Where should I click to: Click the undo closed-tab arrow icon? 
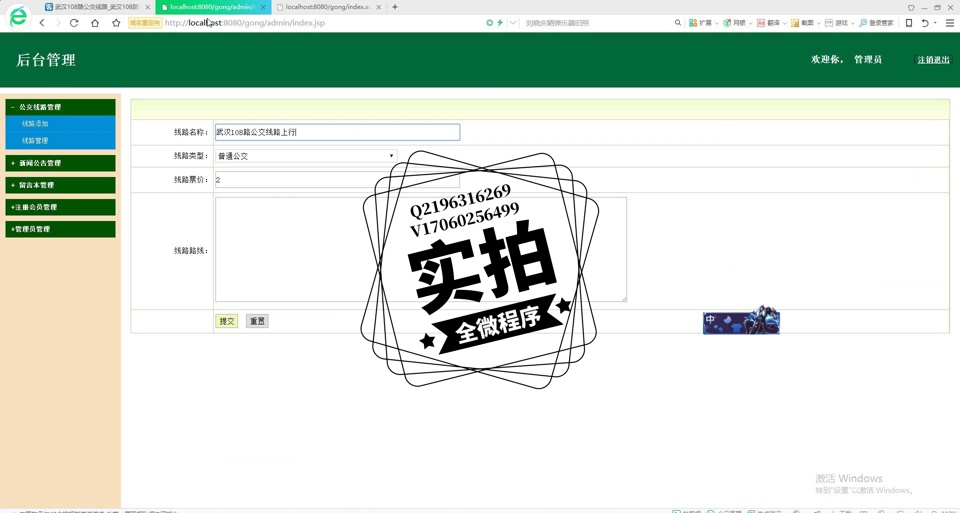925,22
